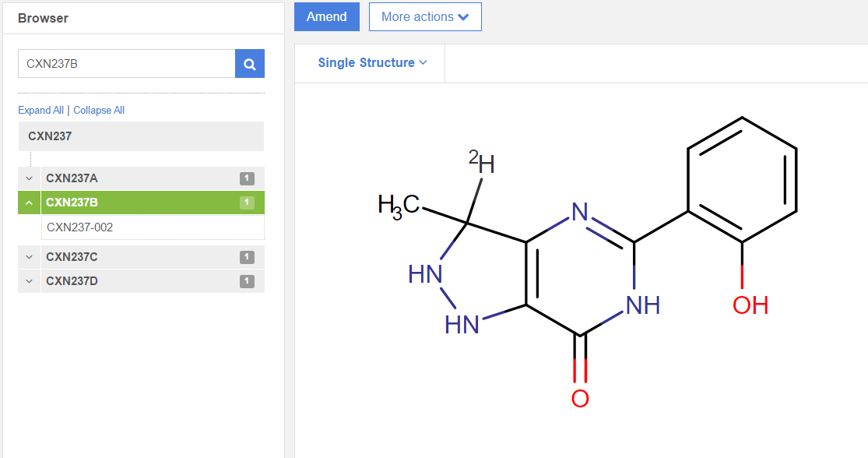
Task: Click the count badge on CXN237A
Action: pyautogui.click(x=247, y=179)
